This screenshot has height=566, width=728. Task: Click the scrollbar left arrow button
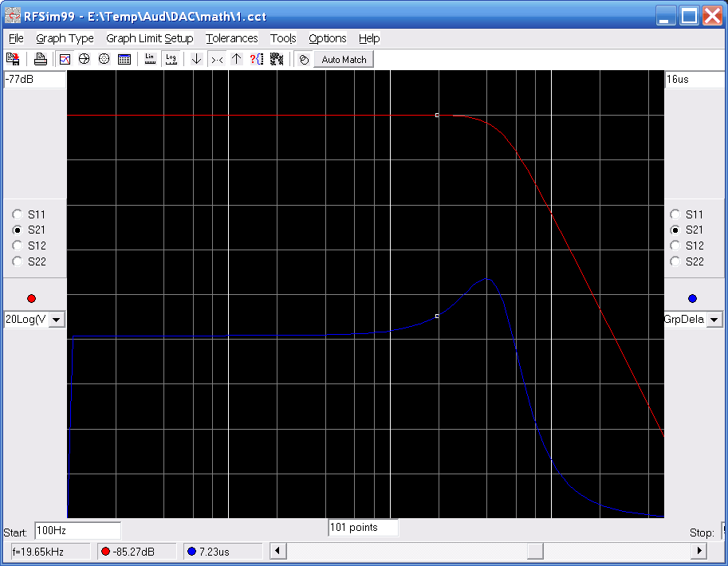coord(277,551)
